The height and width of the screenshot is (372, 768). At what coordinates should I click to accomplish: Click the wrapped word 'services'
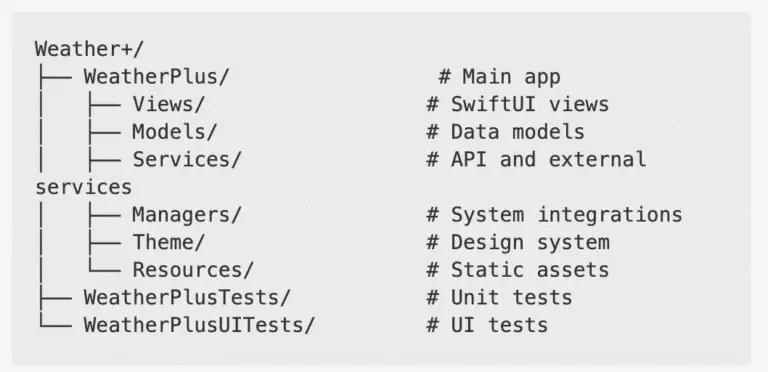pos(83,187)
